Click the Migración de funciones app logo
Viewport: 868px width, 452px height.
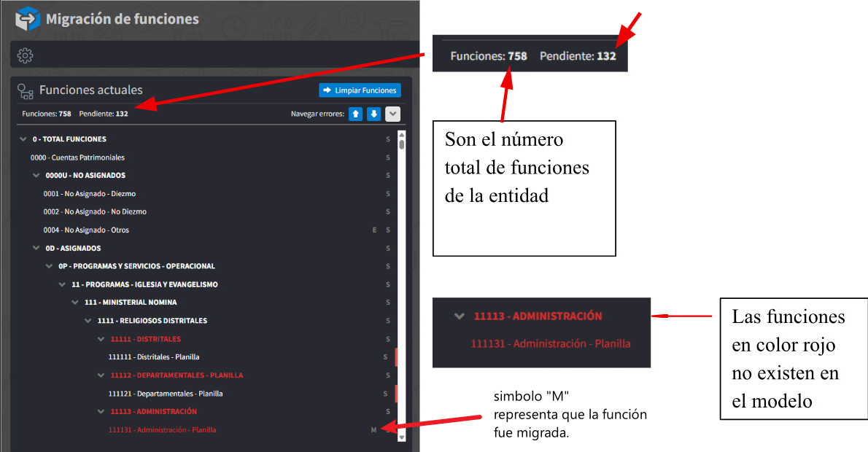click(27, 19)
